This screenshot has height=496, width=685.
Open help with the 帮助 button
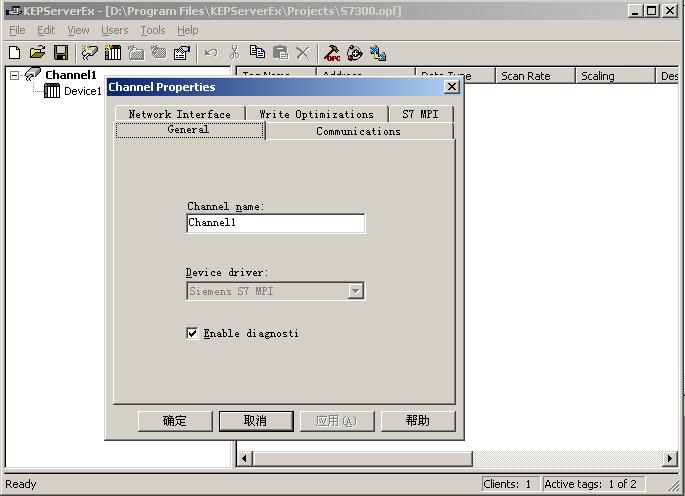(x=418, y=421)
